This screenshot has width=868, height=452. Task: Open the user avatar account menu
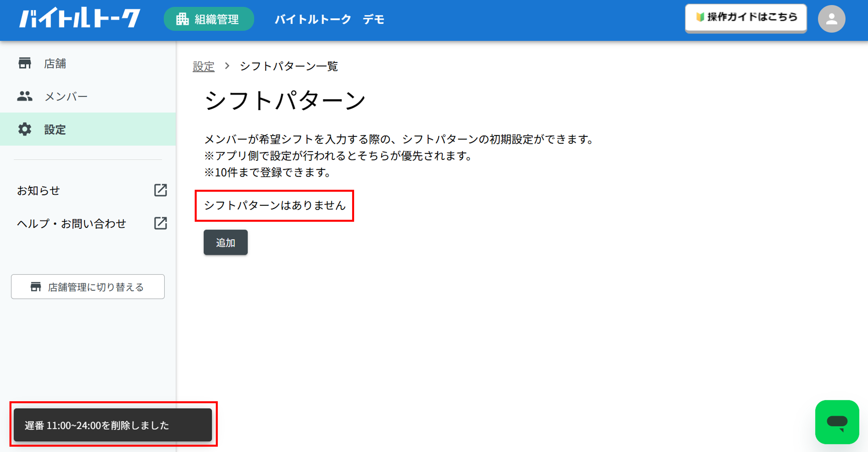pos(831,19)
